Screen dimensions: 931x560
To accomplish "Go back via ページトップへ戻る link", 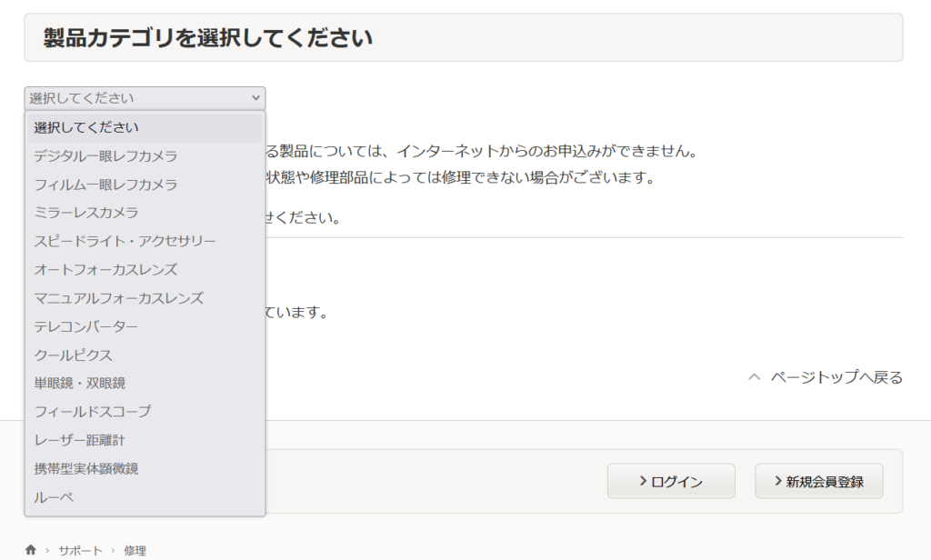I will [x=826, y=377].
